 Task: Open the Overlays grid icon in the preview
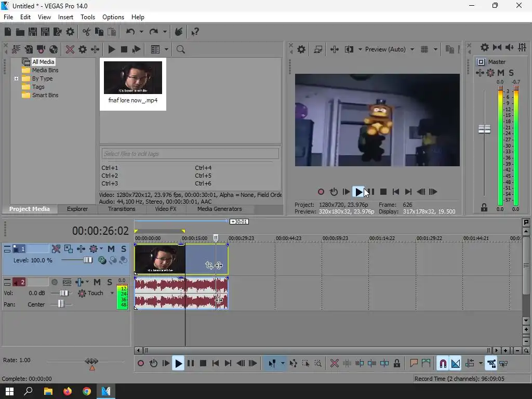[424, 49]
